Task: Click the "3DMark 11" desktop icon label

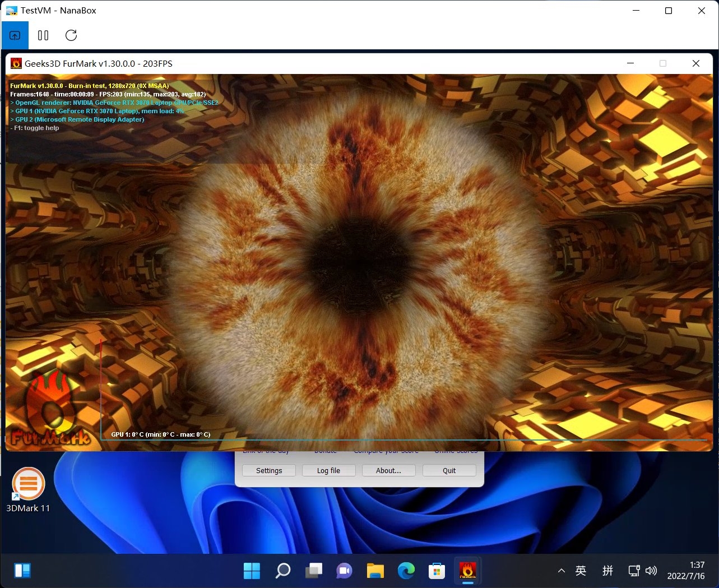Action: pyautogui.click(x=28, y=508)
